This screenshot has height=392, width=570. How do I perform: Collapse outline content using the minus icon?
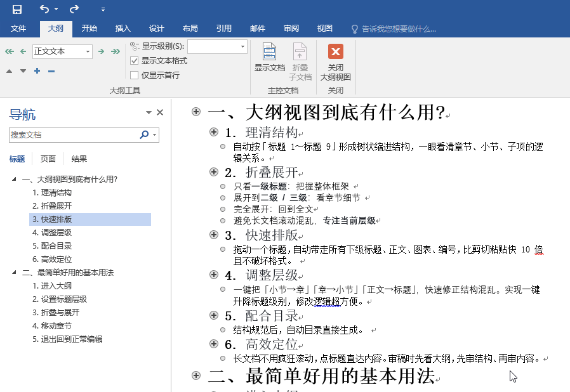51,71
